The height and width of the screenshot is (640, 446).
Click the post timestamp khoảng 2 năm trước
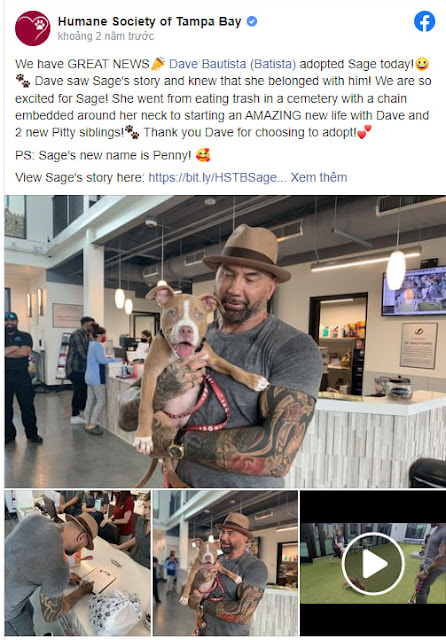106,36
